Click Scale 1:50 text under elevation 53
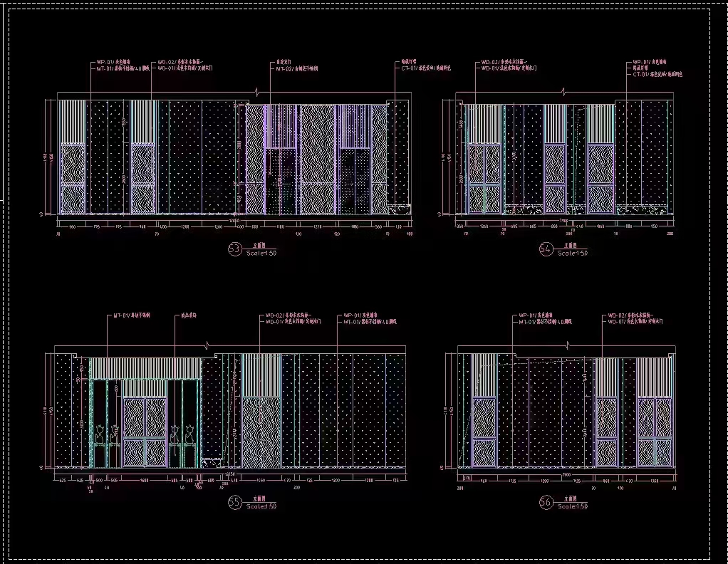Viewport: 728px width, 564px height. [x=261, y=253]
